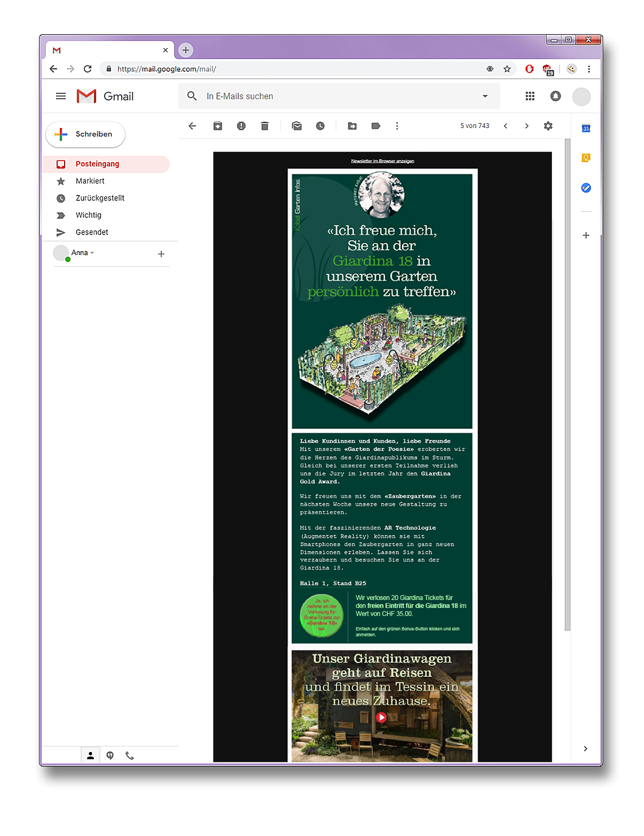Delete this email with the trash icon
Image resolution: width=644 pixels, height=836 pixels.
coord(264,126)
